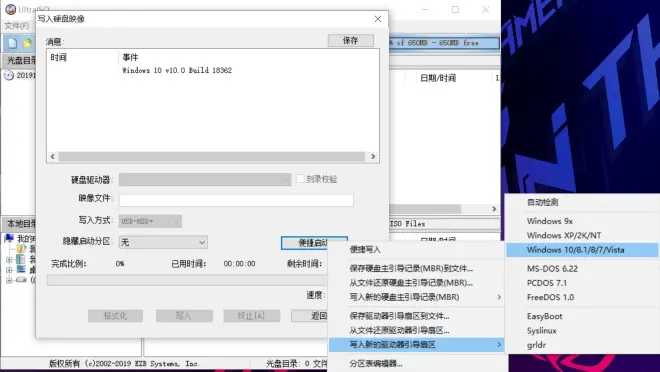Select MS-DOS 6.22 boot sector option
The image size is (660, 372).
coord(552,268)
